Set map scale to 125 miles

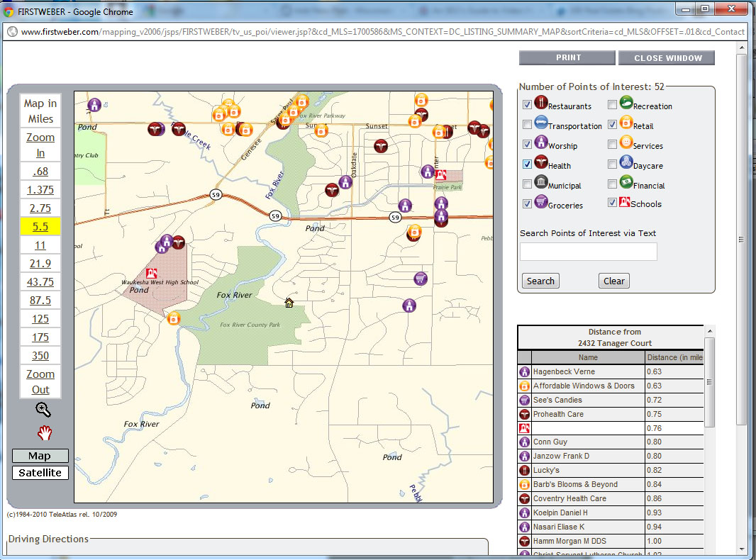(x=40, y=318)
